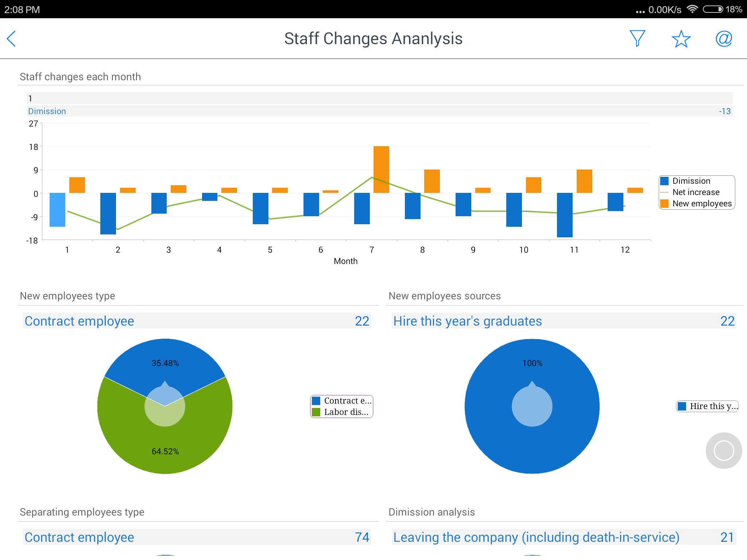
Task: Select the Contract e... pie legend swatch
Action: pos(316,401)
